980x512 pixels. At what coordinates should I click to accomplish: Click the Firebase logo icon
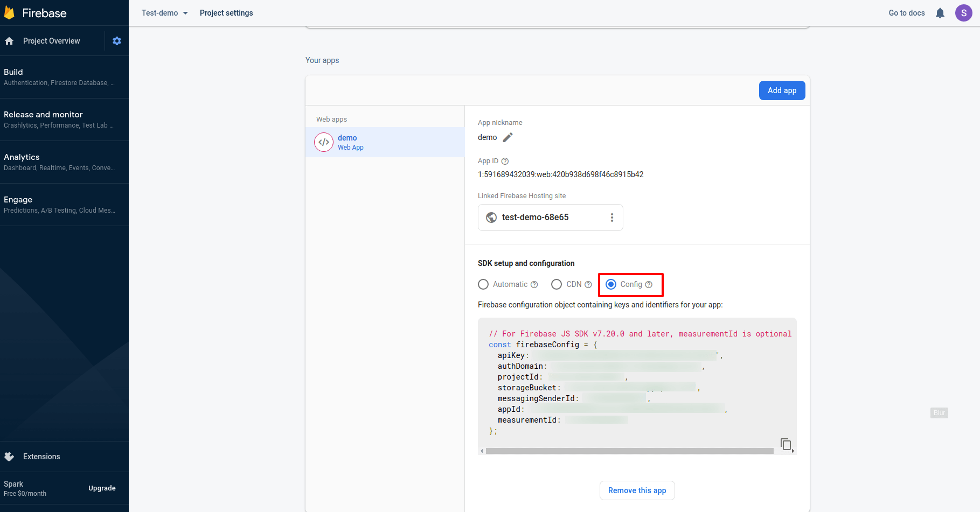(9, 13)
